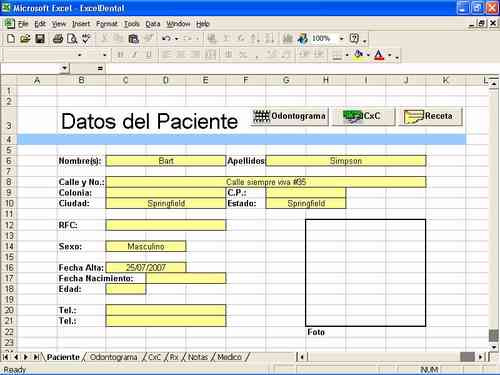Expand standard toolbar options arrow
The width and height of the screenshot is (500, 375).
(x=365, y=41)
